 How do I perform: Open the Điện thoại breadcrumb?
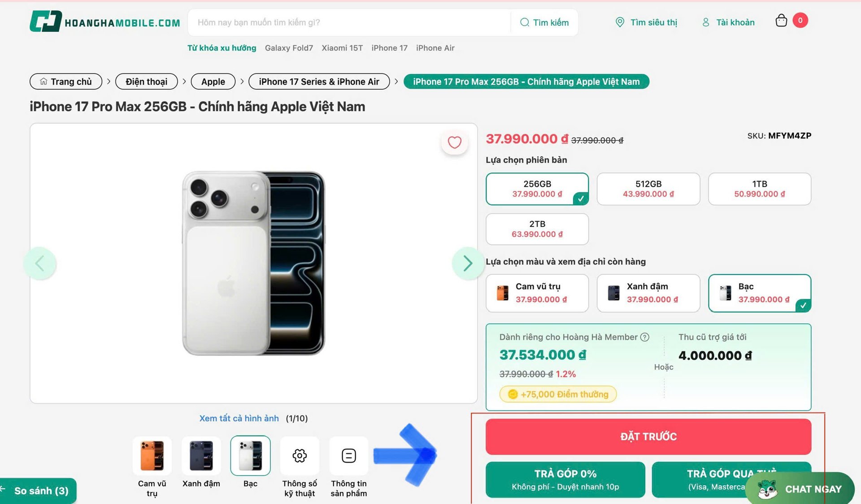[146, 82]
